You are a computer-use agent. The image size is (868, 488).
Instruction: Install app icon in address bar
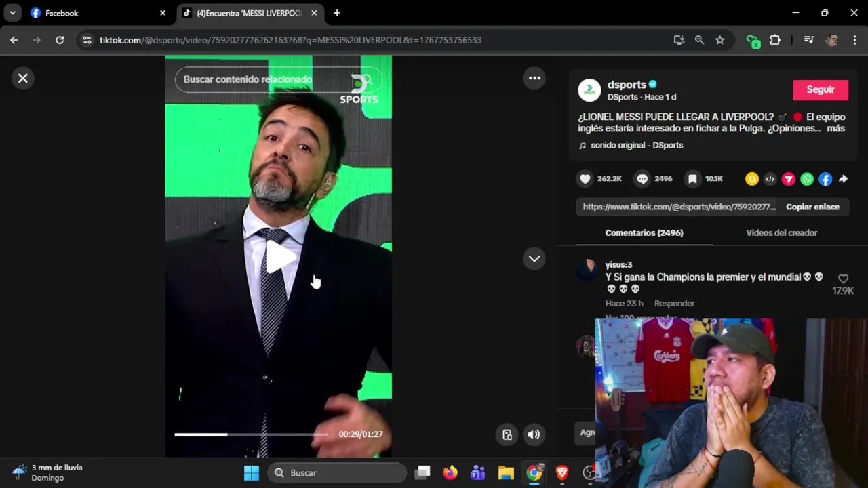(679, 40)
